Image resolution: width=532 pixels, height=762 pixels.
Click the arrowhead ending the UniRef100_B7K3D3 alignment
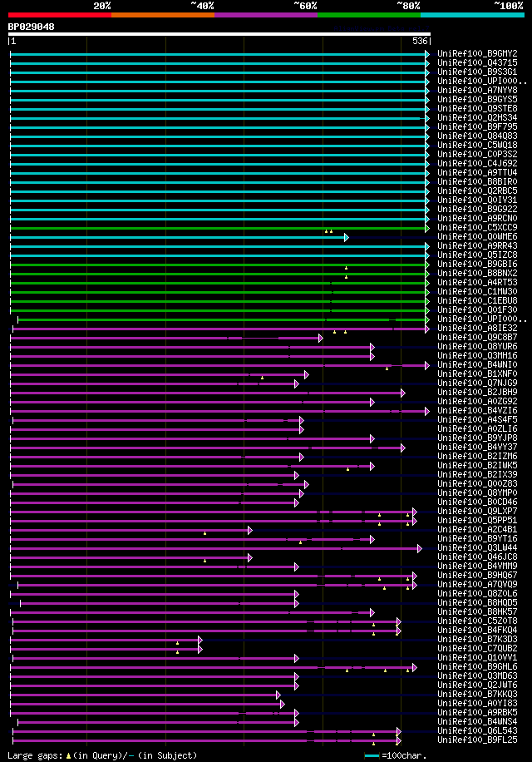pos(200,640)
